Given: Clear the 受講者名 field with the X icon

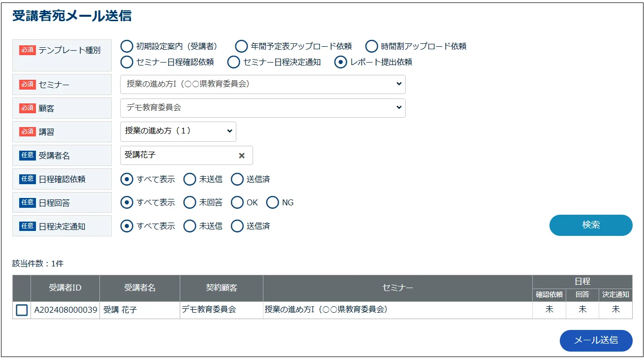Looking at the screenshot, I should (242, 155).
